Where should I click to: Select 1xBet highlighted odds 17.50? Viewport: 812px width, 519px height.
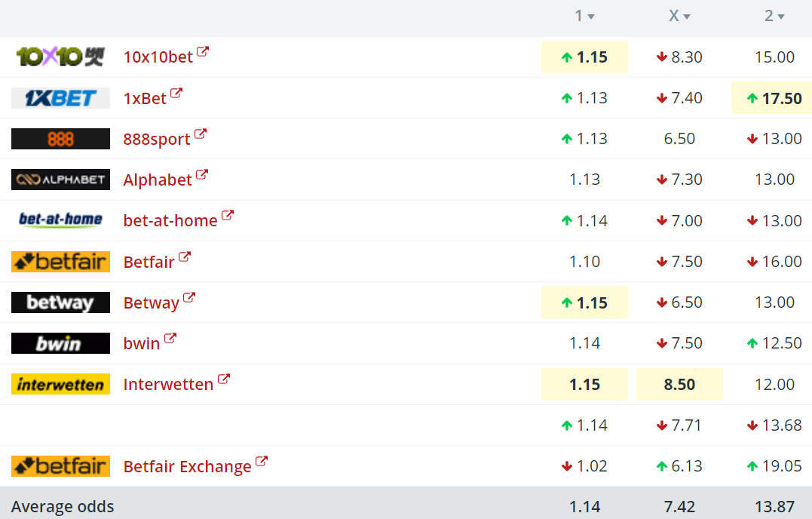pyautogui.click(x=773, y=98)
